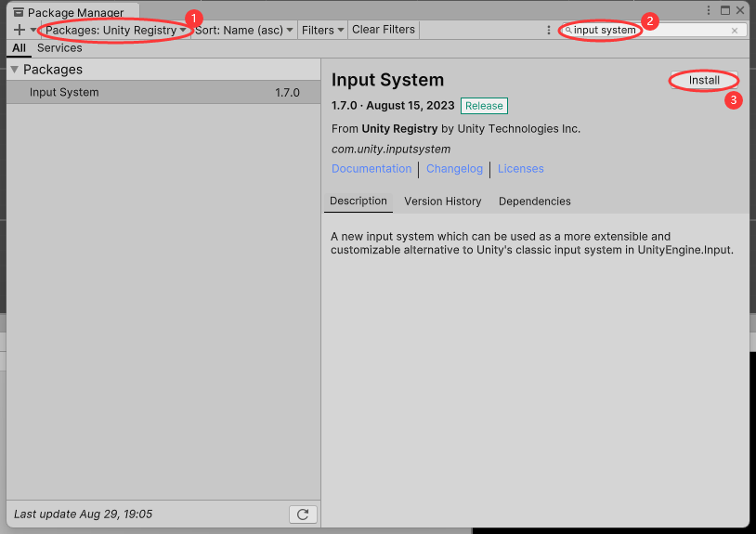756x534 pixels.
Task: Click the Clear Filters button
Action: (x=384, y=30)
